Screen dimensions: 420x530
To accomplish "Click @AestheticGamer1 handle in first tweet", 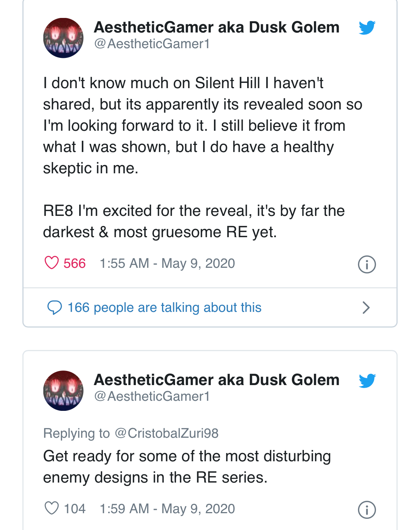I will click(152, 44).
